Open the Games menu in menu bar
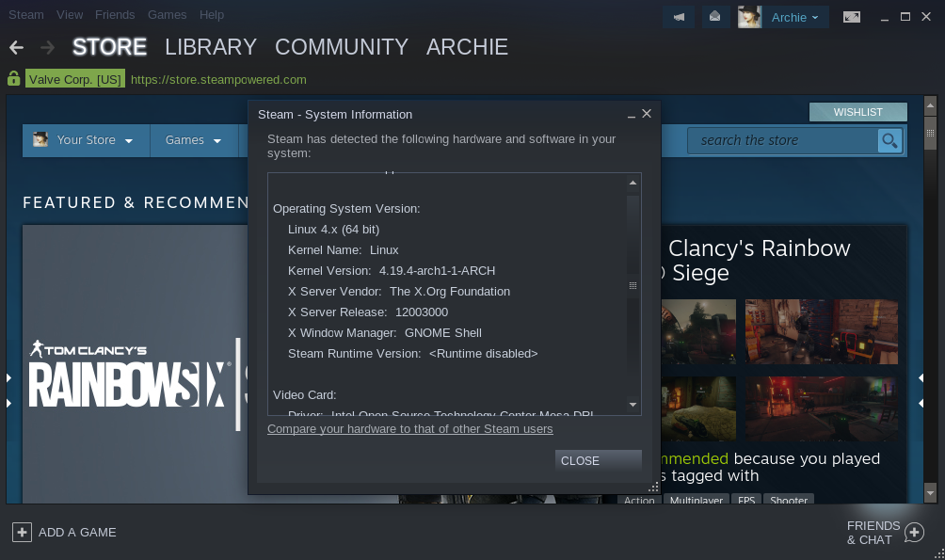The image size is (945, 560). (x=167, y=14)
